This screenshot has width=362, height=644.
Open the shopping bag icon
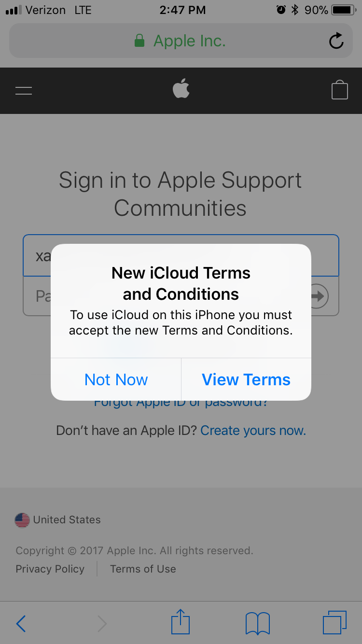click(x=340, y=90)
